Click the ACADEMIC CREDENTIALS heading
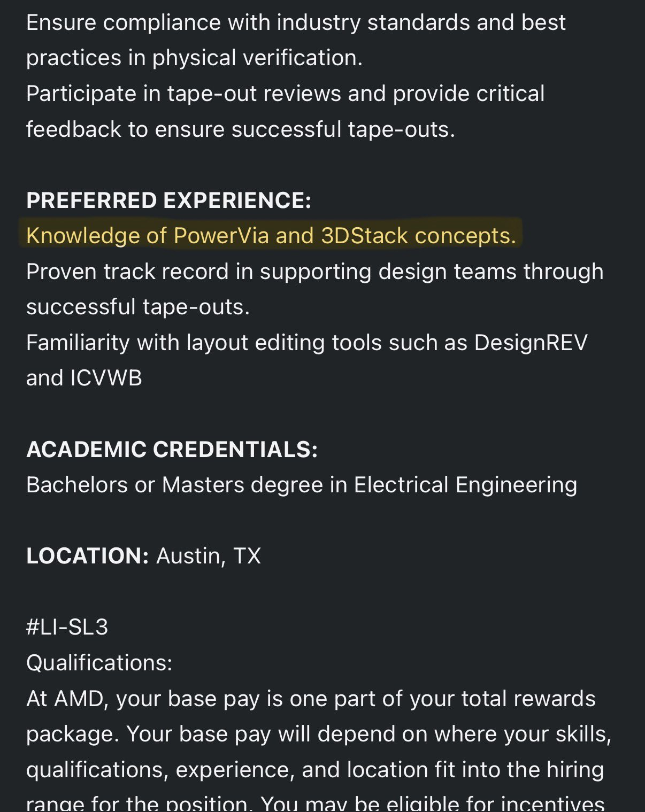Screen dimensions: 645x812 click(172, 450)
